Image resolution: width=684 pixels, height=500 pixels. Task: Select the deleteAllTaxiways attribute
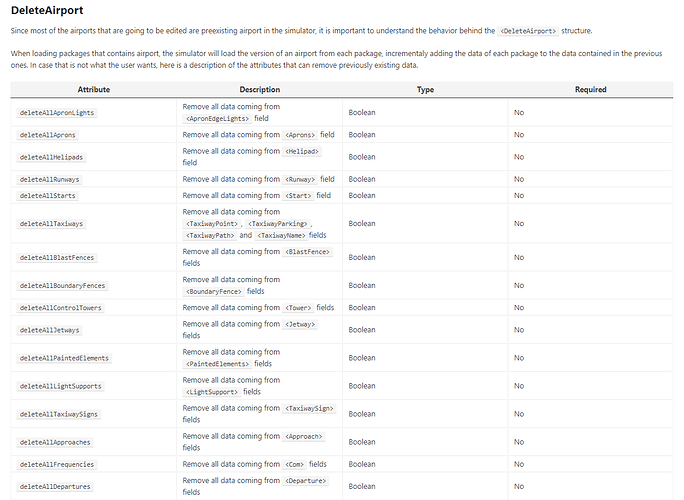[51, 224]
